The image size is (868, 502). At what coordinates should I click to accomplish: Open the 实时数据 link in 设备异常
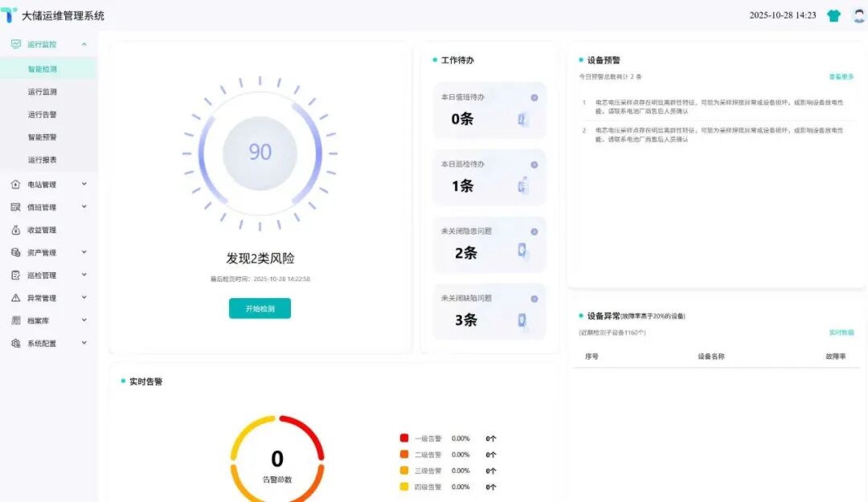tap(841, 333)
